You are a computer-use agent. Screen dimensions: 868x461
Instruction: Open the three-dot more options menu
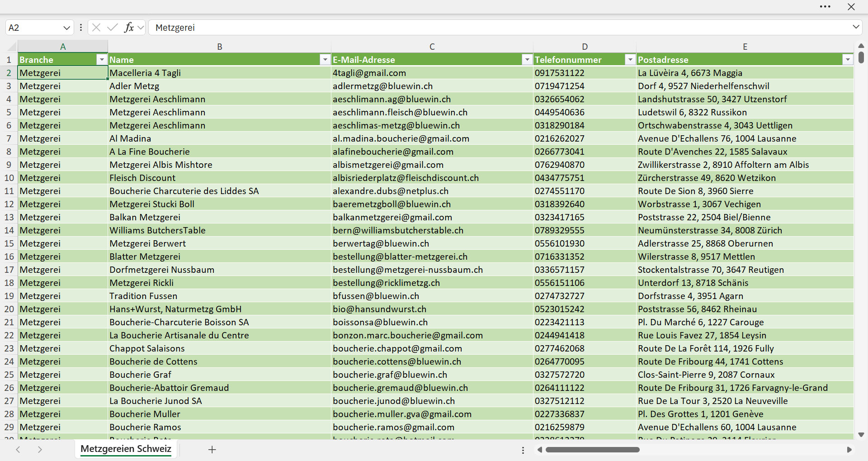pos(825,7)
